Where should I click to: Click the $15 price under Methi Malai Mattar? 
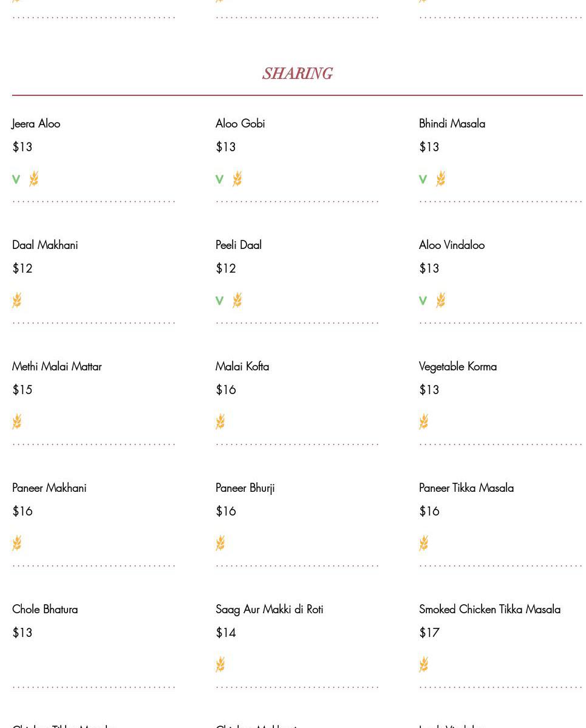22,390
